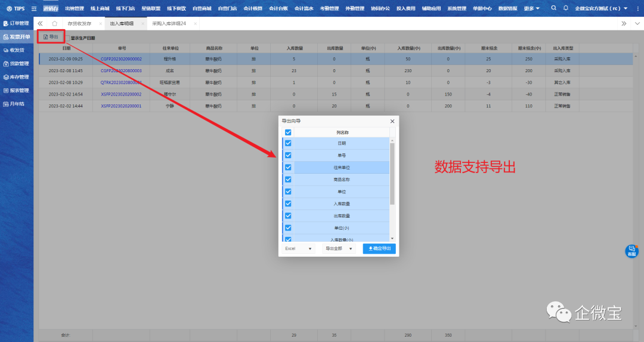Viewport: 644px width, 342px height.
Task: Open the 客服 customer service floating icon
Action: 631,251
